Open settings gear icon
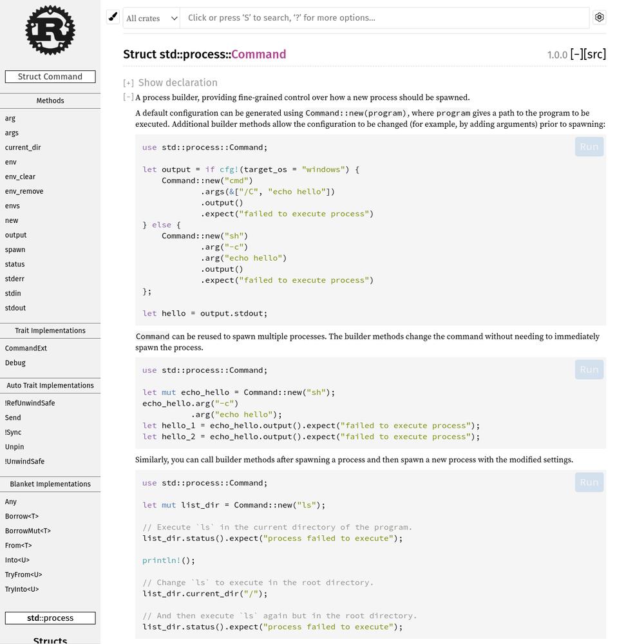The image size is (644, 644). click(x=599, y=17)
